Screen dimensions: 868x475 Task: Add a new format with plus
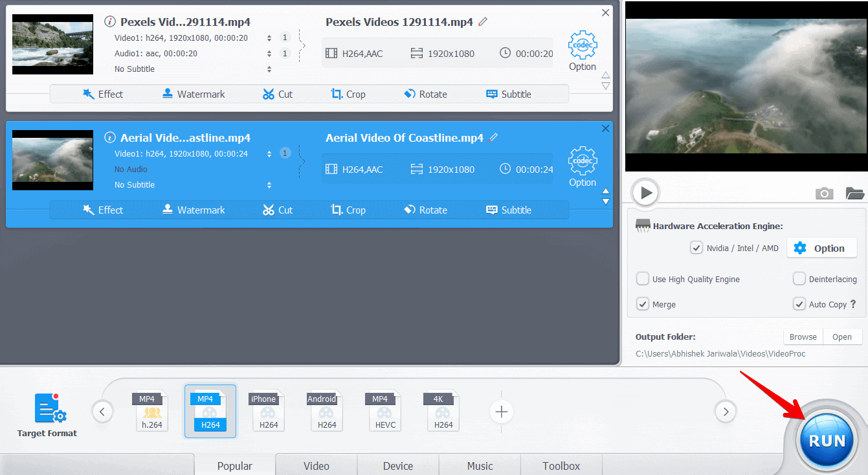click(x=501, y=412)
